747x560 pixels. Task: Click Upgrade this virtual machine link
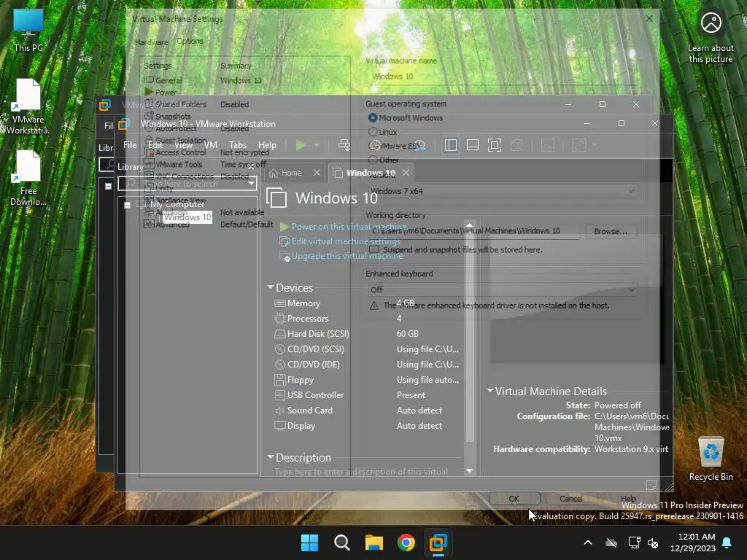[x=347, y=256]
